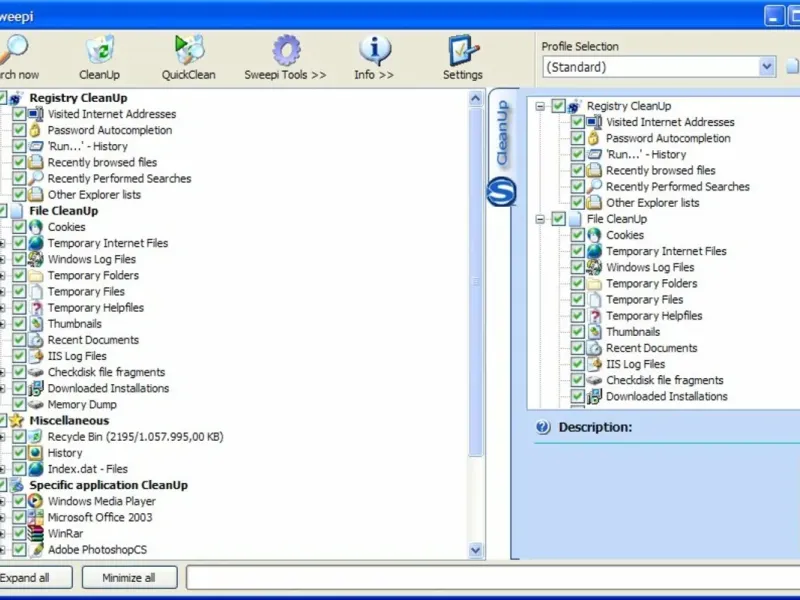Screen dimensions: 800x600
Task: Expand Temporary Internet Files node in left list
Action: click(x=2, y=243)
